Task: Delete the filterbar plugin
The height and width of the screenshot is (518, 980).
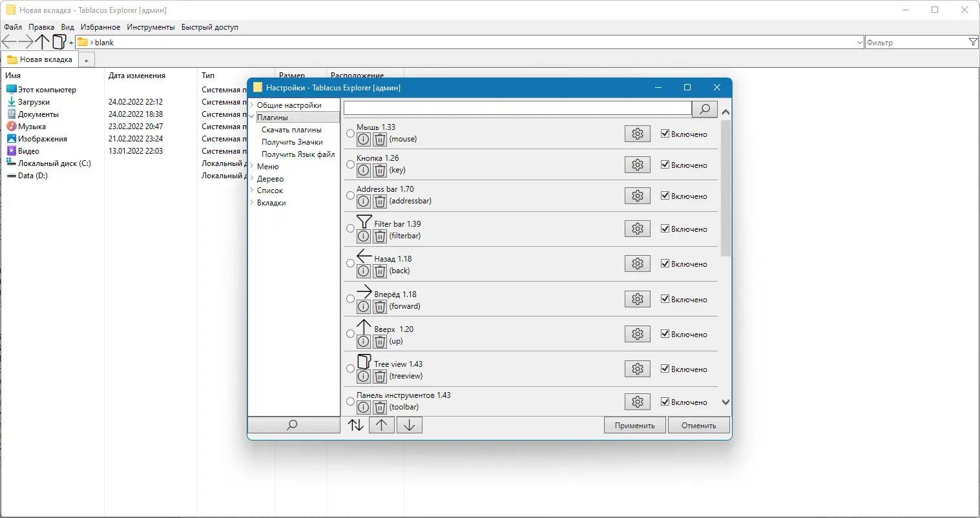Action: point(380,236)
